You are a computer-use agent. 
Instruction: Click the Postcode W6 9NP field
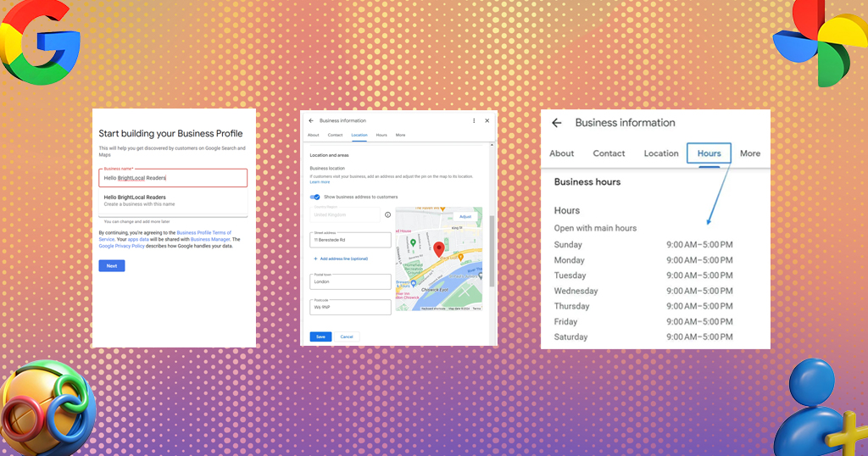pos(350,307)
